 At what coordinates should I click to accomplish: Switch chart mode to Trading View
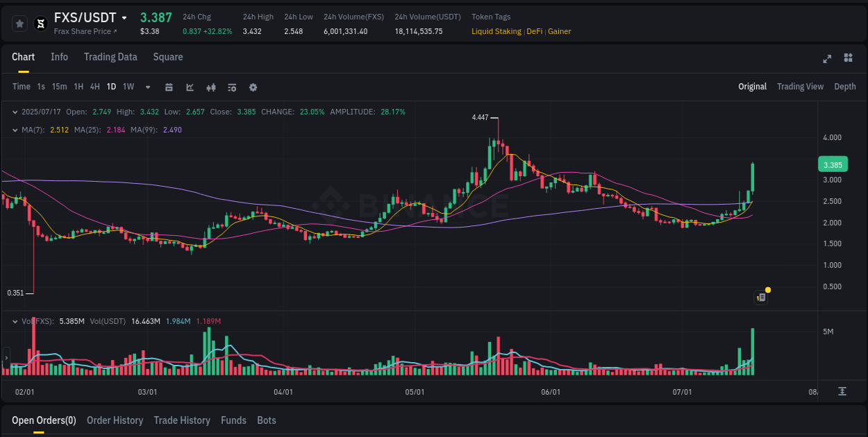pos(800,86)
